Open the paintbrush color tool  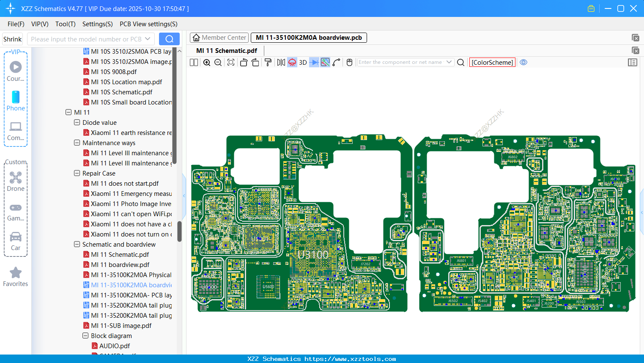(x=268, y=62)
